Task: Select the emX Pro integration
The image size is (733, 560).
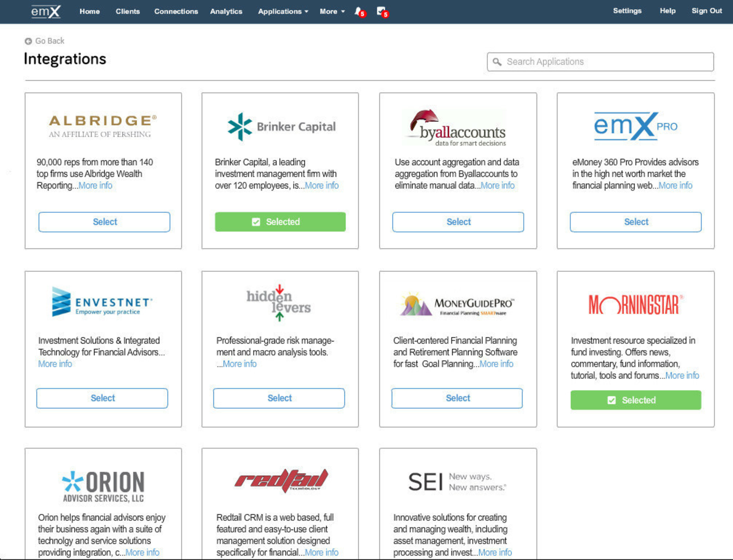Action: (636, 222)
